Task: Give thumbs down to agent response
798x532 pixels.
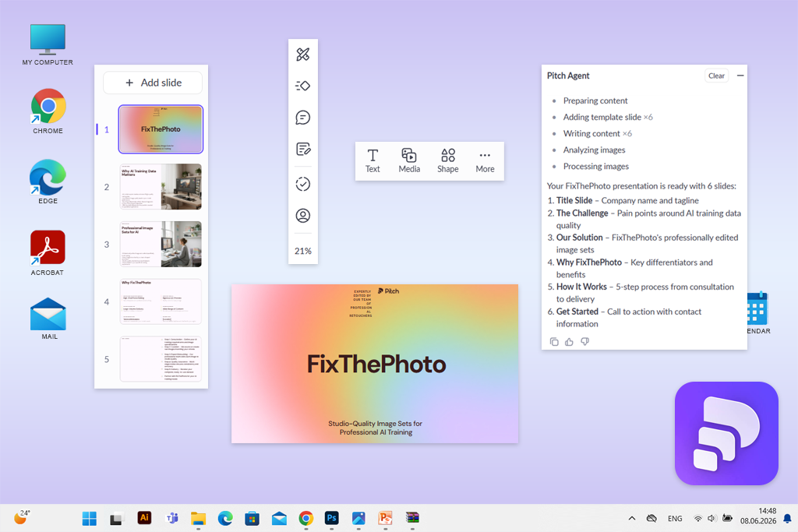Action: (x=584, y=342)
